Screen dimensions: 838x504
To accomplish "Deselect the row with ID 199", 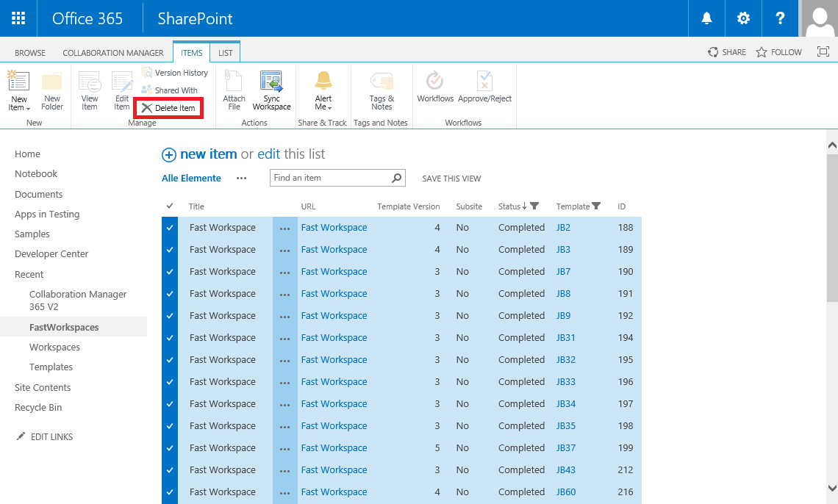I will (x=170, y=448).
